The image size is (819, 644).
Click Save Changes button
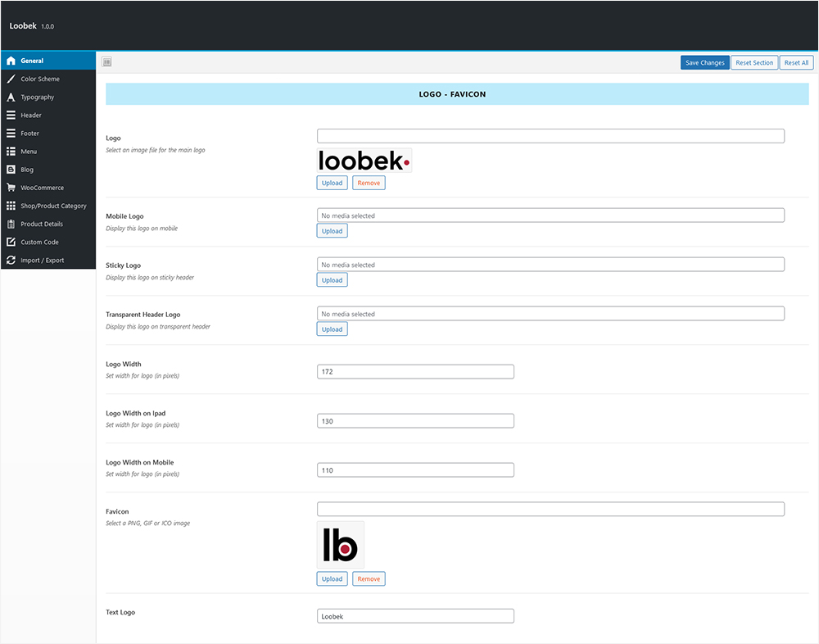point(704,63)
